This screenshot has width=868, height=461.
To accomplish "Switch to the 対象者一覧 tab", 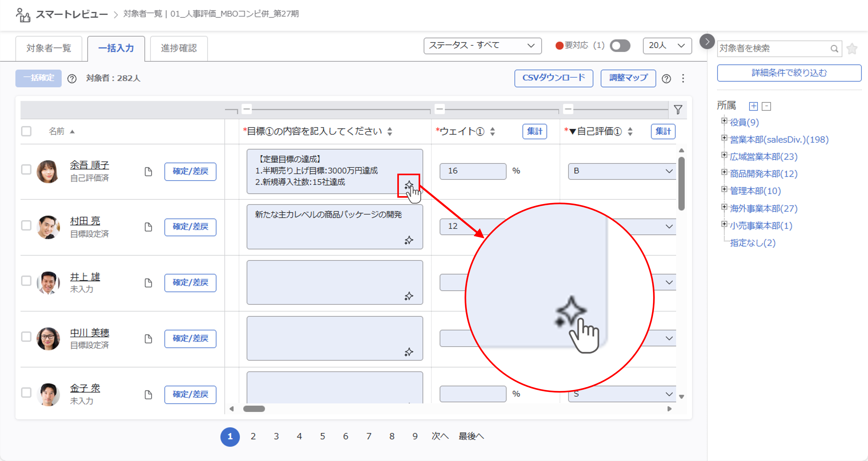I will (49, 48).
